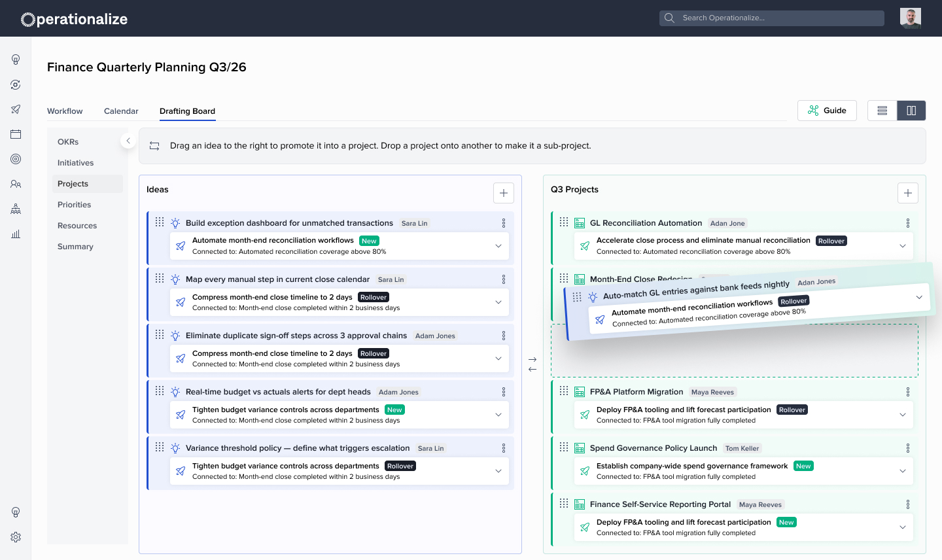Open more options for Build exception dashboard idea

(504, 223)
